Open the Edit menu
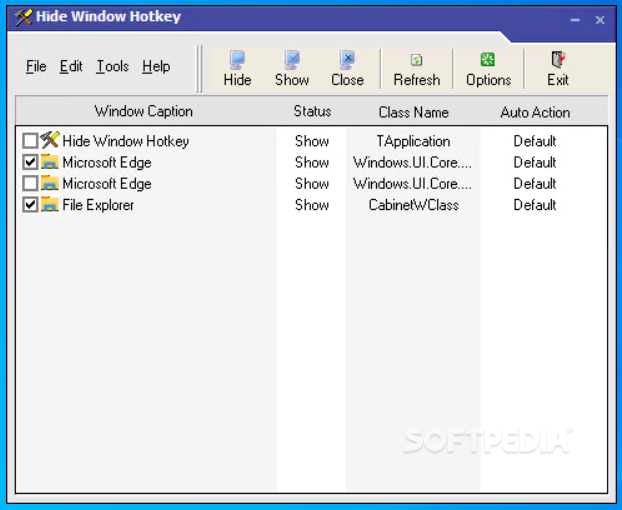Screen dimensions: 622x510 pyautogui.click(x=71, y=66)
